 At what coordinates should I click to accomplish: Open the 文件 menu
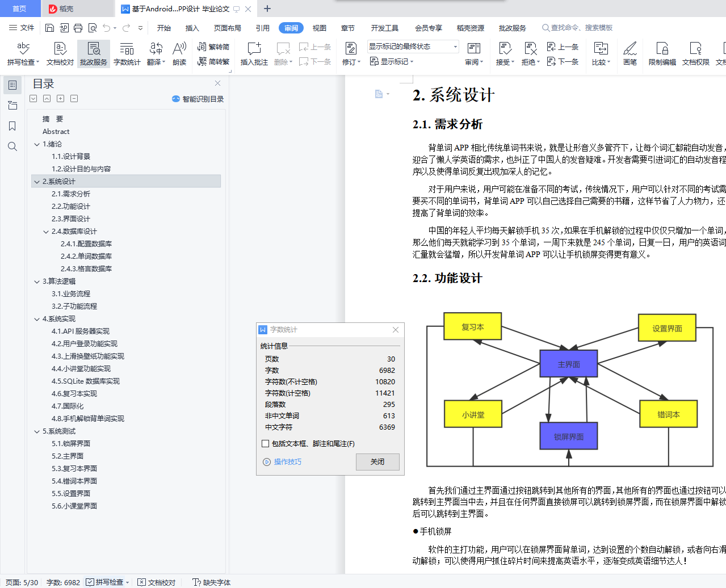tap(22, 28)
